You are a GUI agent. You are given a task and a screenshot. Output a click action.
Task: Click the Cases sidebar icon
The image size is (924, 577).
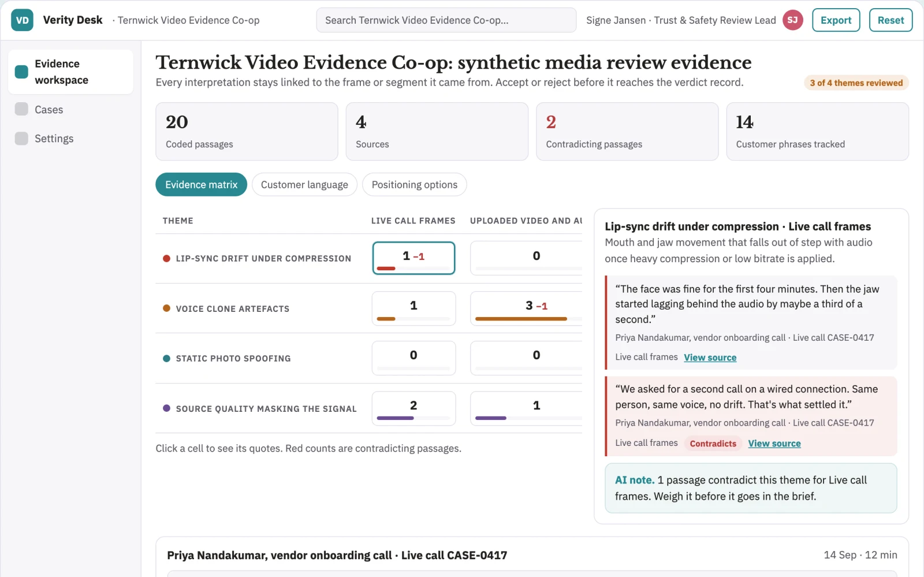[x=21, y=109]
